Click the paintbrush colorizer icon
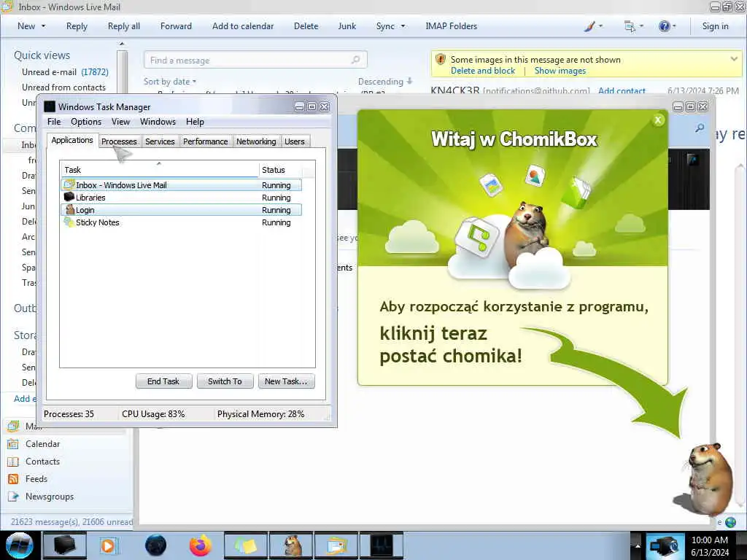 coord(589,26)
